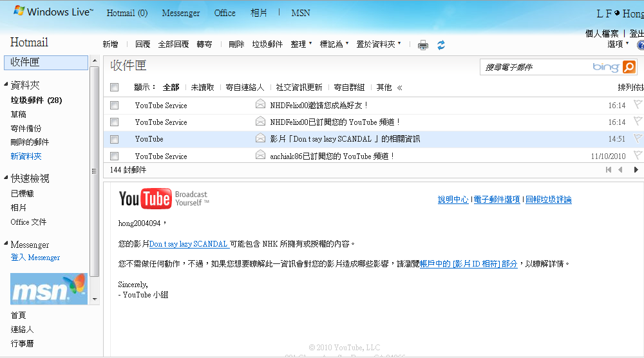Image resolution: width=644 pixels, height=358 pixels.
Task: Flag the 11/10/2010 anchialc86 message
Action: pyautogui.click(x=638, y=155)
